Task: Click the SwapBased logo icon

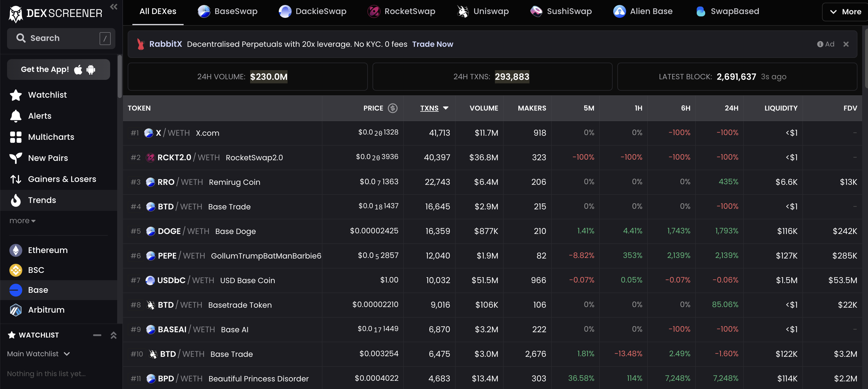Action: (x=700, y=11)
